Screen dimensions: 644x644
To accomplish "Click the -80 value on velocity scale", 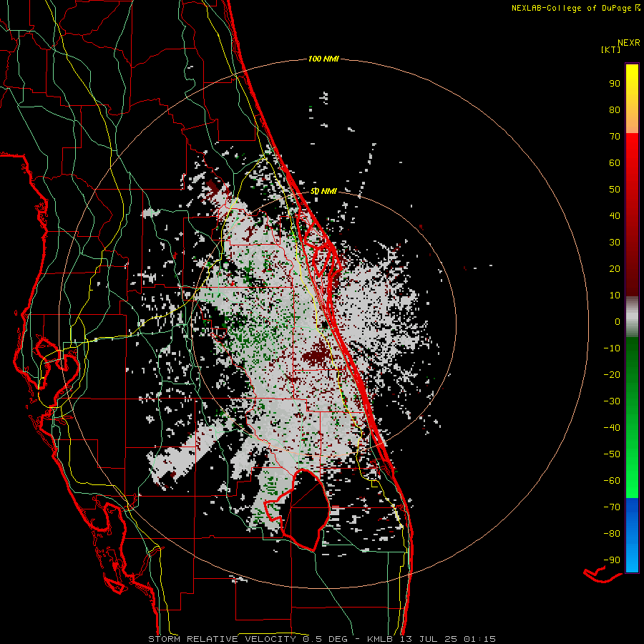I will pyautogui.click(x=612, y=534).
